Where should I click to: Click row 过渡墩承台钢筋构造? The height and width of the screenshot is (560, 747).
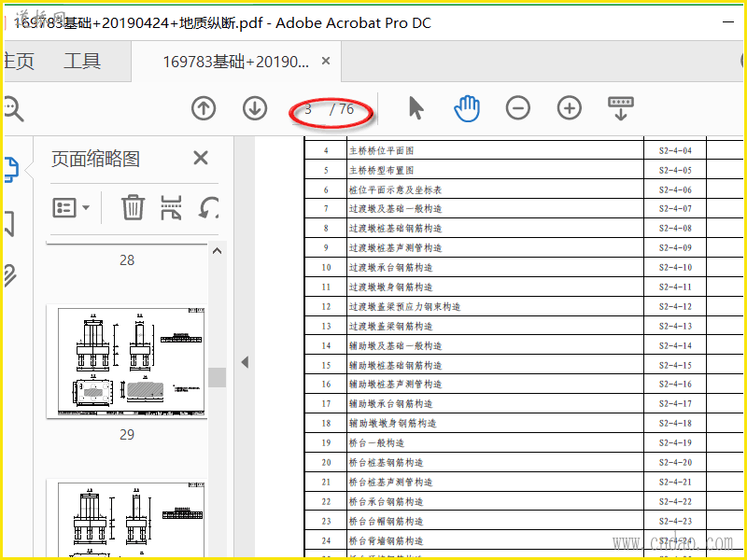pos(524,267)
